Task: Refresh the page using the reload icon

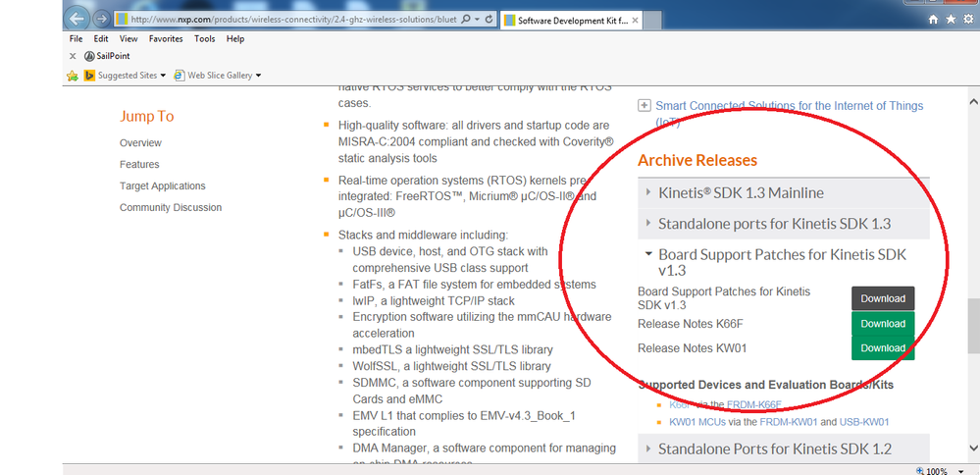Action: (x=489, y=20)
